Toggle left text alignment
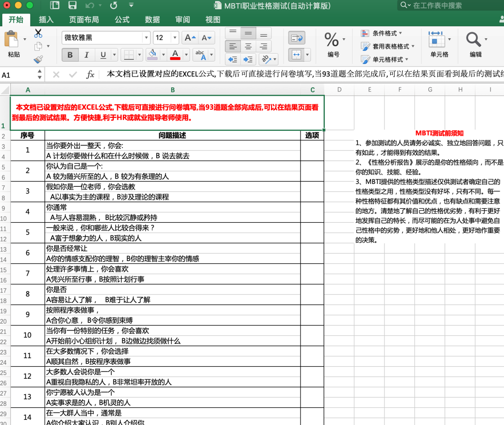Screen dimensions: 504x425 click(x=233, y=46)
